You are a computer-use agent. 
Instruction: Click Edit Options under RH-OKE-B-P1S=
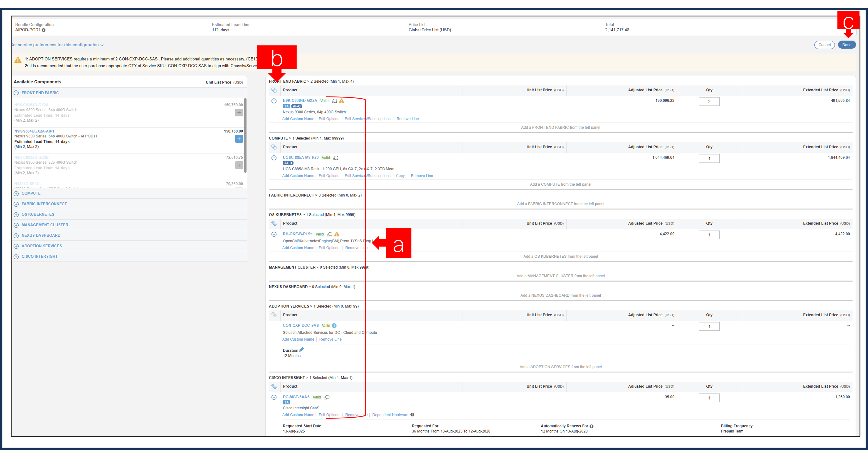(329, 248)
